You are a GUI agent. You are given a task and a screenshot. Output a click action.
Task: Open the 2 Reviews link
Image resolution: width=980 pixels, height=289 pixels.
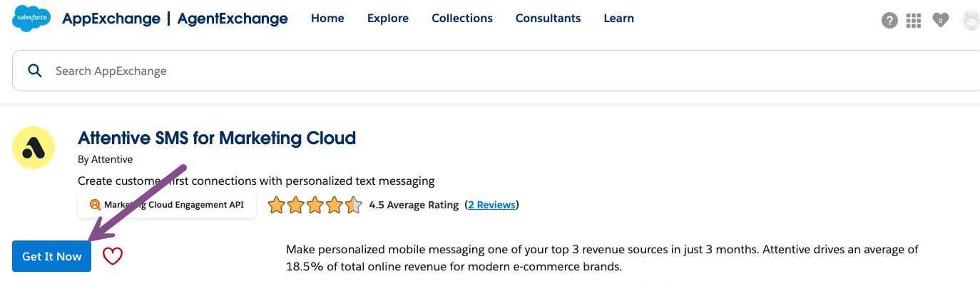pyautogui.click(x=492, y=205)
